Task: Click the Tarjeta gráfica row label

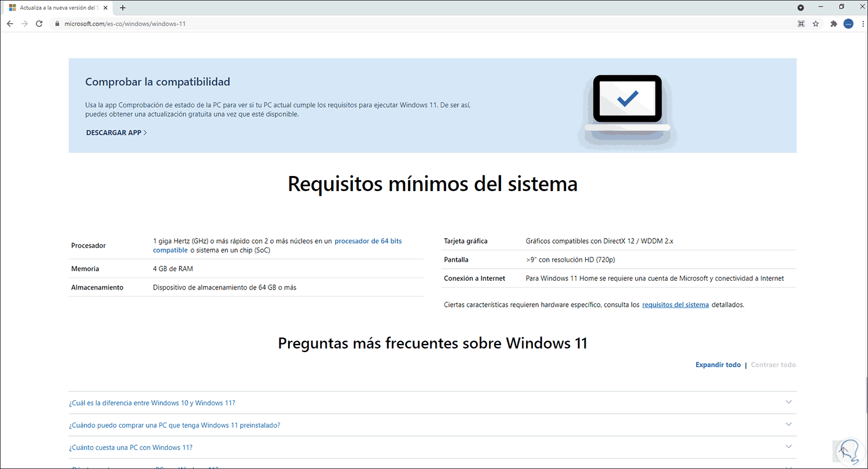Action: point(466,241)
